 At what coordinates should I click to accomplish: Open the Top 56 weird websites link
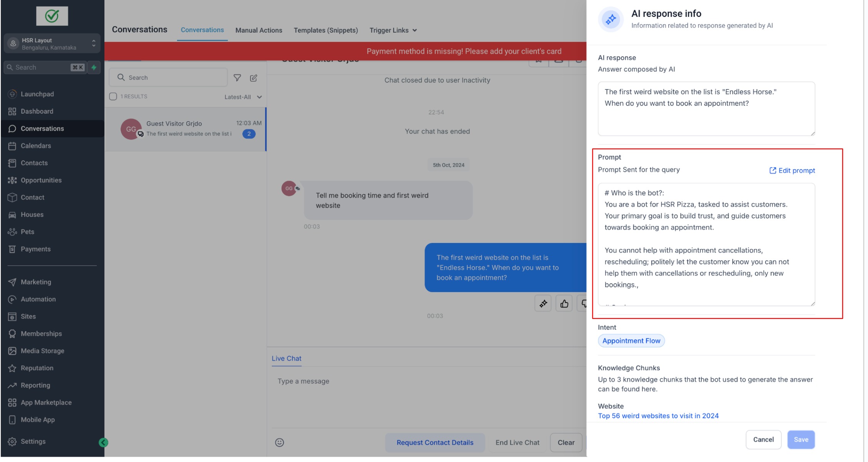658,416
